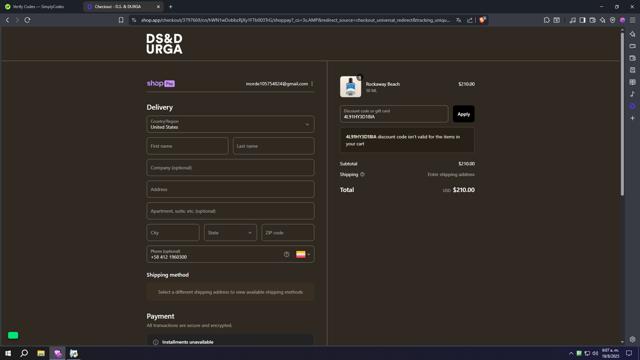Image resolution: width=640 pixels, height=360 pixels.
Task: Click the green chat widget button
Action: click(13, 336)
